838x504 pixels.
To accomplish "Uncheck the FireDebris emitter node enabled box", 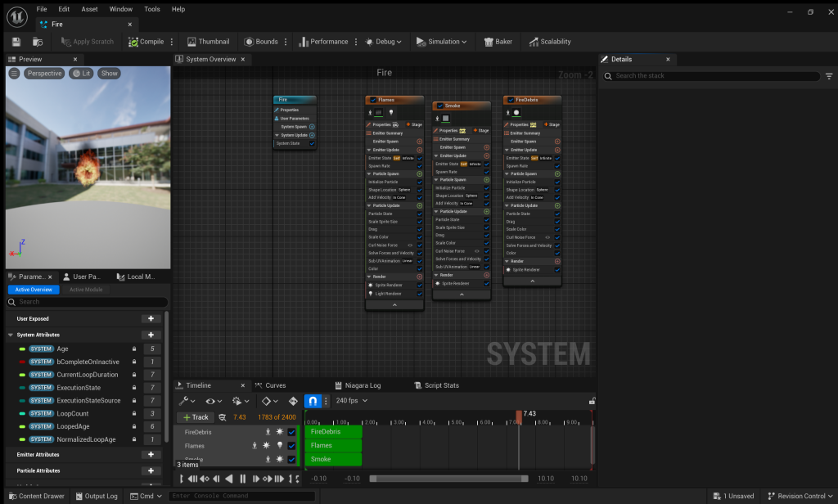I will pos(511,100).
